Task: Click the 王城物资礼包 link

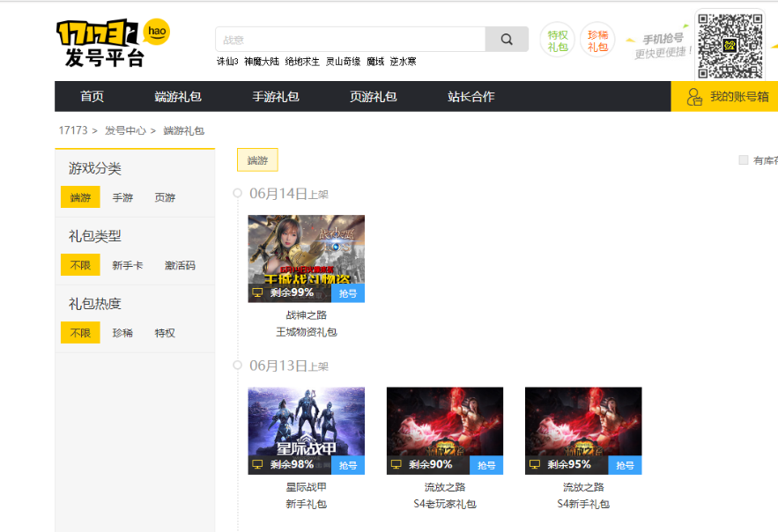Action: 306,332
